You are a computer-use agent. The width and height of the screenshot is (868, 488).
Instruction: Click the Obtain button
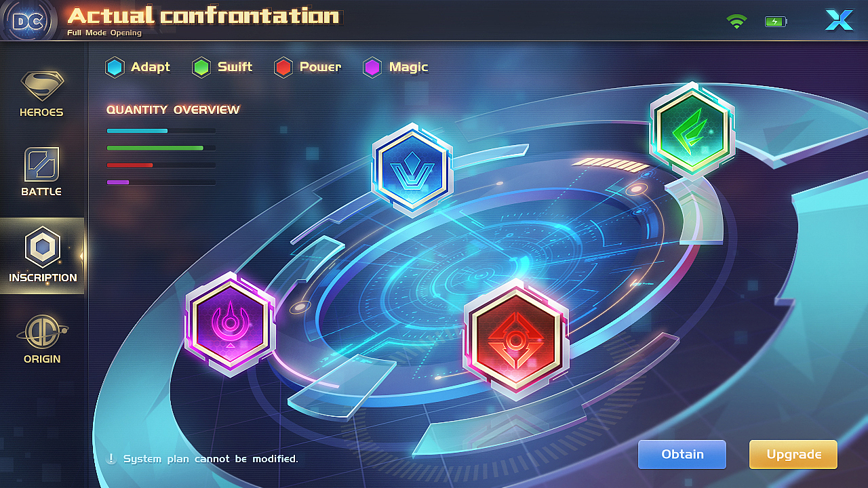(x=682, y=455)
